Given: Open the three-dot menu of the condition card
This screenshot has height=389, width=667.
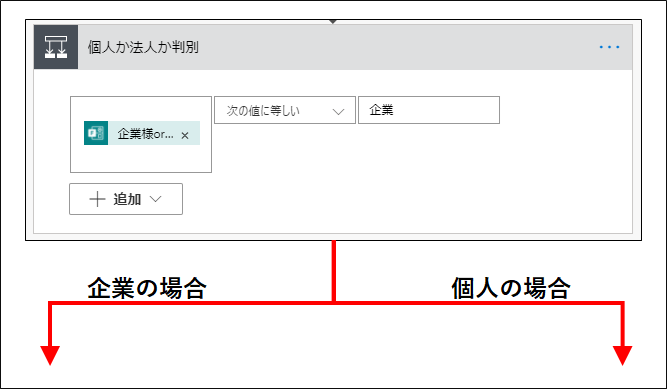Looking at the screenshot, I should (x=609, y=47).
